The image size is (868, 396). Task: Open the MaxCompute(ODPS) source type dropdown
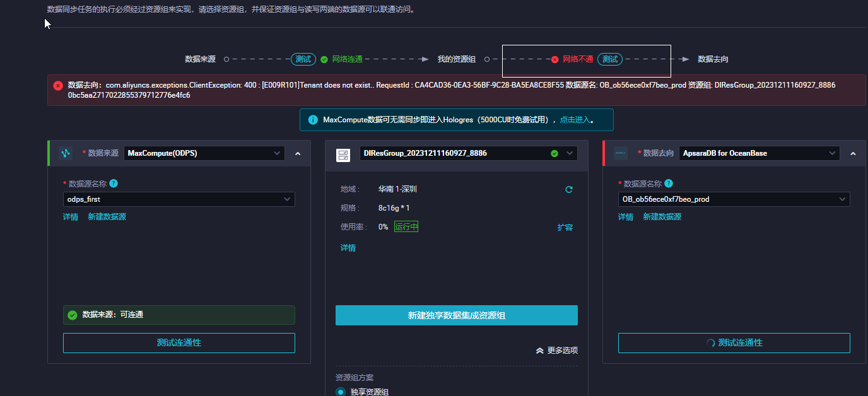204,153
